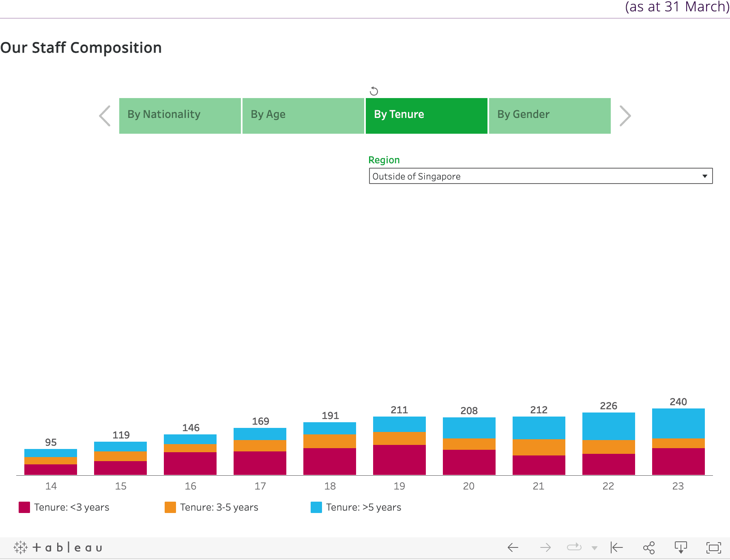The width and height of the screenshot is (730, 560).
Task: Click the x-axis label 14
Action: tap(51, 486)
